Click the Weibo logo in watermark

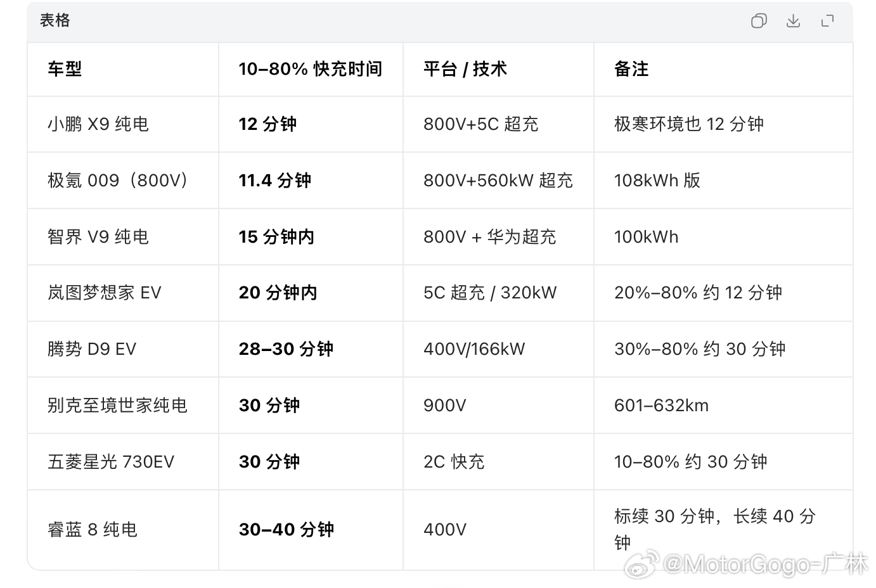click(x=641, y=563)
